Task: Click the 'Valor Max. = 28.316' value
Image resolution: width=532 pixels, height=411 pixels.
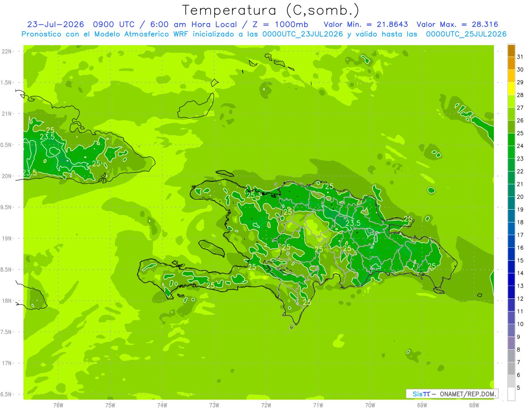Action: (x=458, y=24)
